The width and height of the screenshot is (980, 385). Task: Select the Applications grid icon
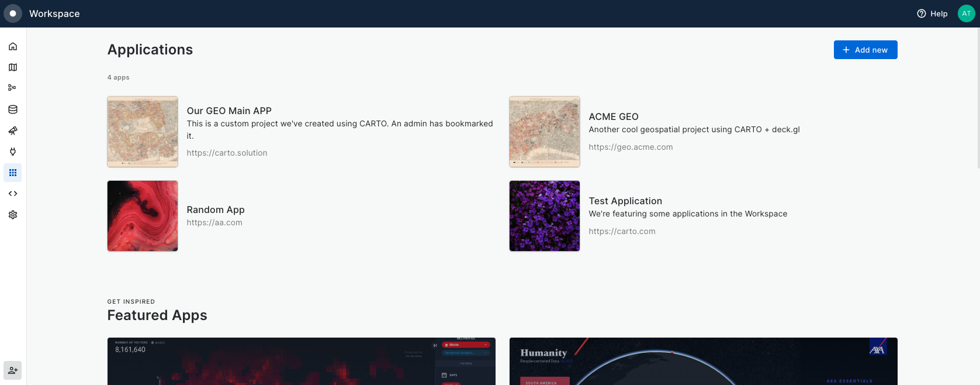pos(13,173)
